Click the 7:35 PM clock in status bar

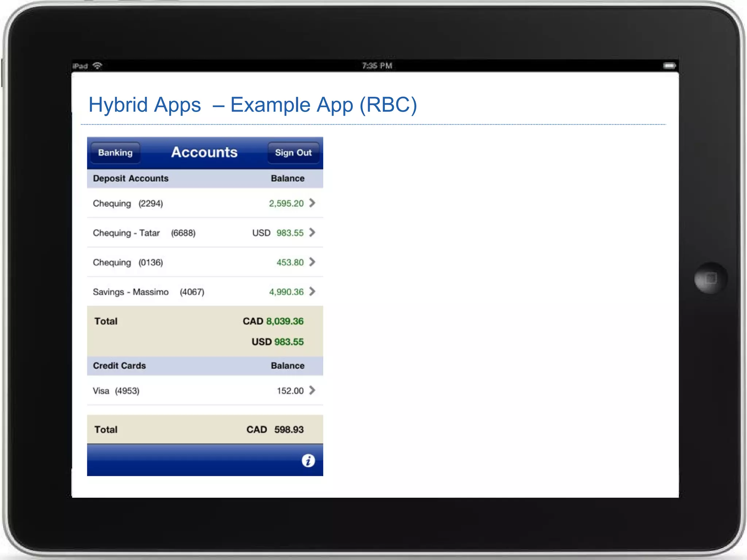377,66
